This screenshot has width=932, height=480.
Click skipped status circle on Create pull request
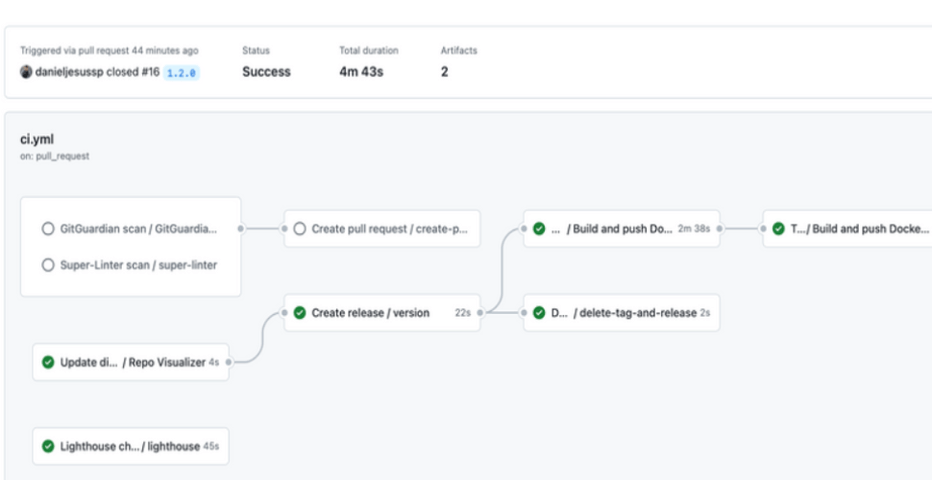click(x=299, y=229)
